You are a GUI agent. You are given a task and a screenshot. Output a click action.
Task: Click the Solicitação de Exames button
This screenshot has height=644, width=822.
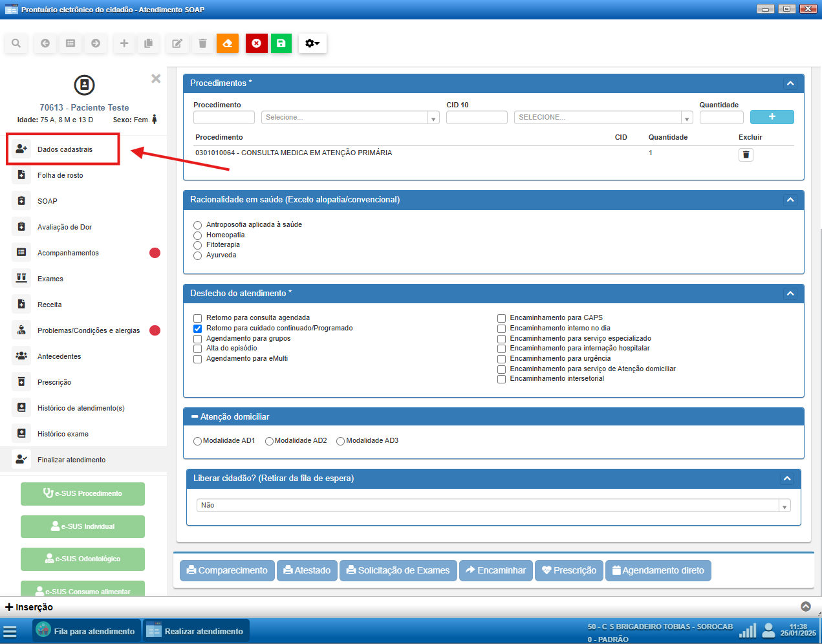pos(398,570)
